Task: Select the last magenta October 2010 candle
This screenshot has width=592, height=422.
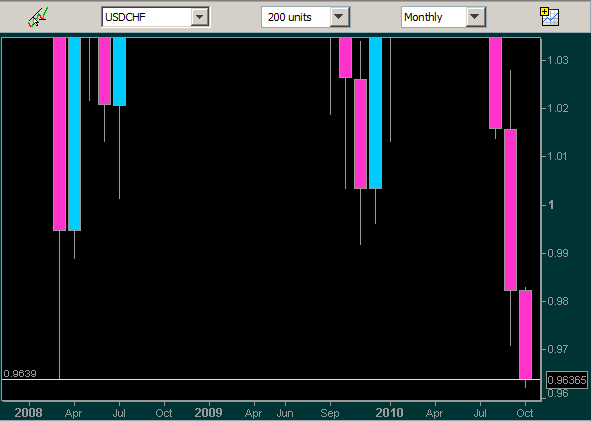Action: click(526, 334)
